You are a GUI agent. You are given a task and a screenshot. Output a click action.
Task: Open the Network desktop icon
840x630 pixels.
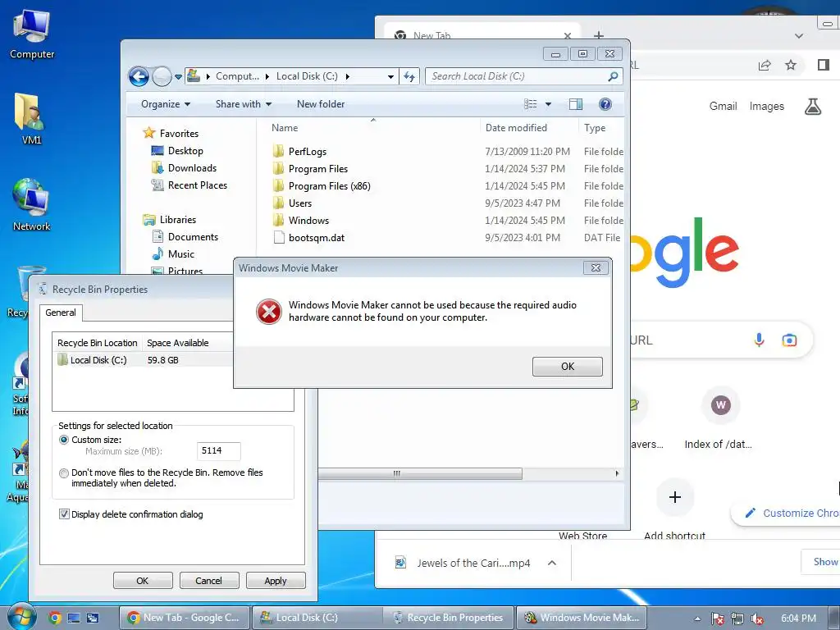point(32,205)
